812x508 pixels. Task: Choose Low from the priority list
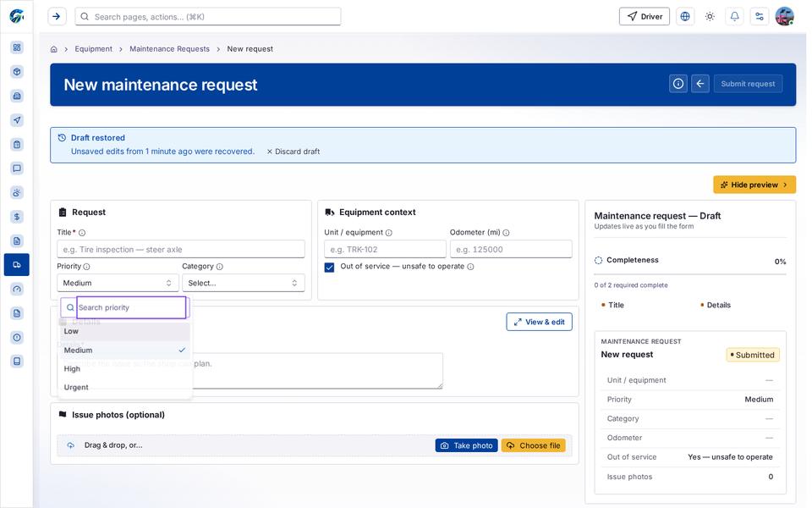[x=125, y=331]
